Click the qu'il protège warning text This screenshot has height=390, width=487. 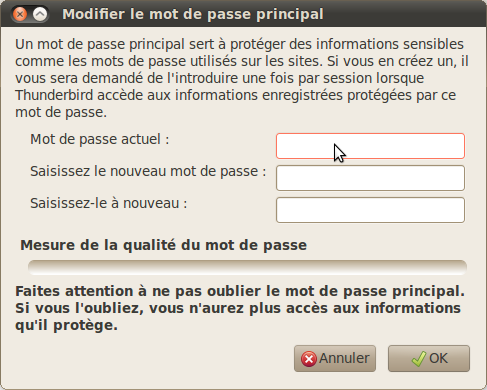coord(66,326)
